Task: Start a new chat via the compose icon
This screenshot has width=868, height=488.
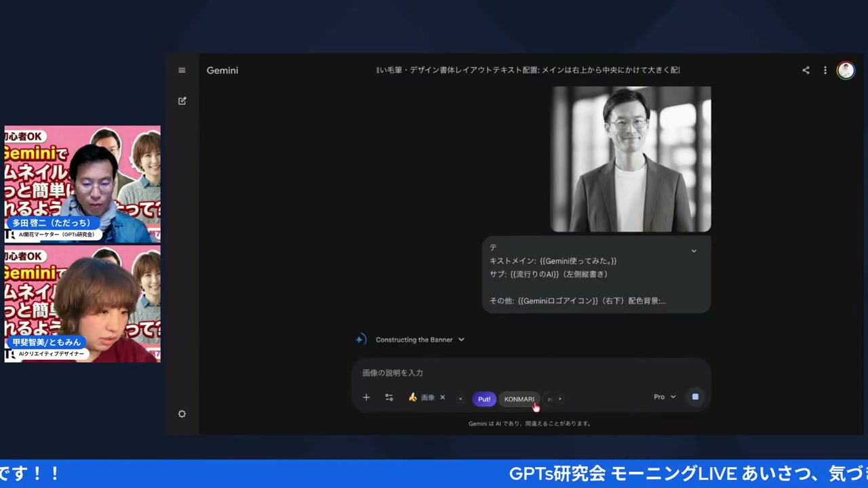Action: (x=182, y=100)
